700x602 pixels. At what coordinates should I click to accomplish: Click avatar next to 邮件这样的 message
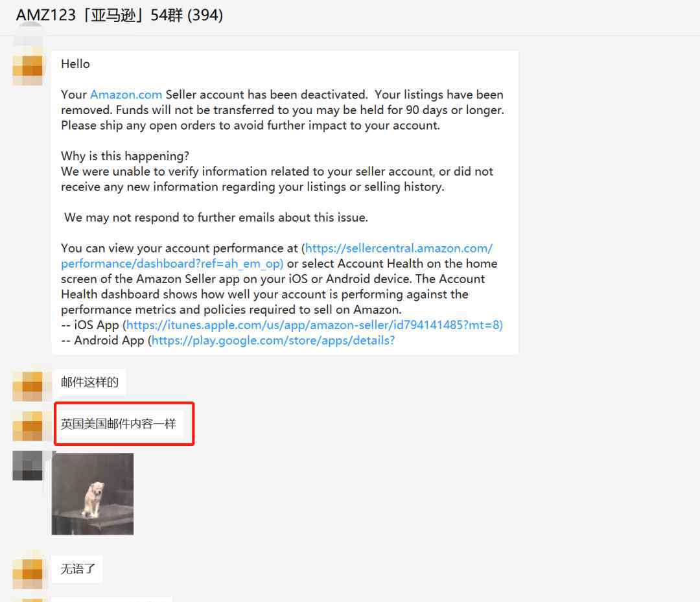[27, 386]
